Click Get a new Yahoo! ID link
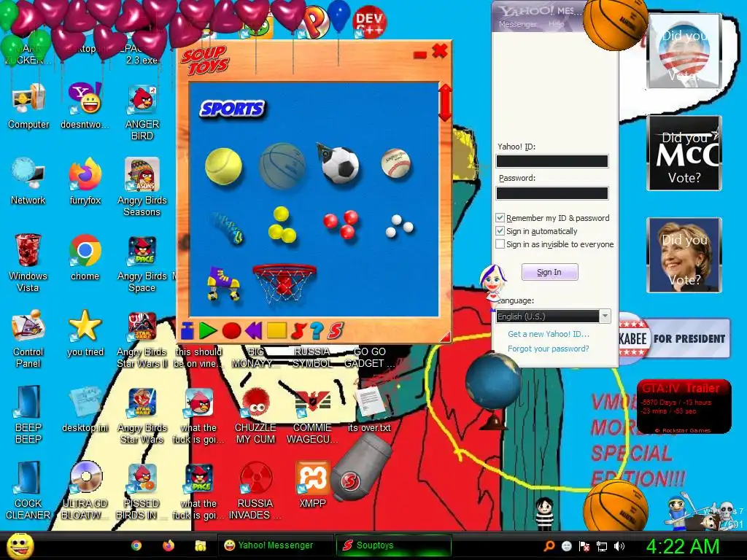This screenshot has height=560, width=747. click(x=549, y=334)
